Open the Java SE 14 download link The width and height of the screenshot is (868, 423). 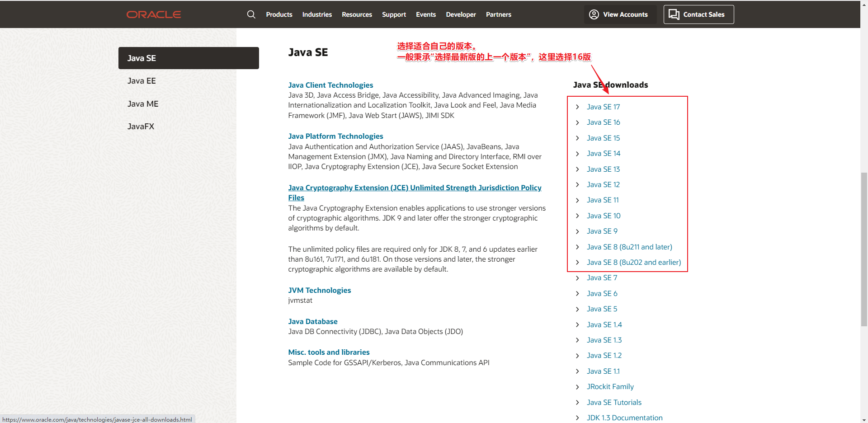click(604, 154)
